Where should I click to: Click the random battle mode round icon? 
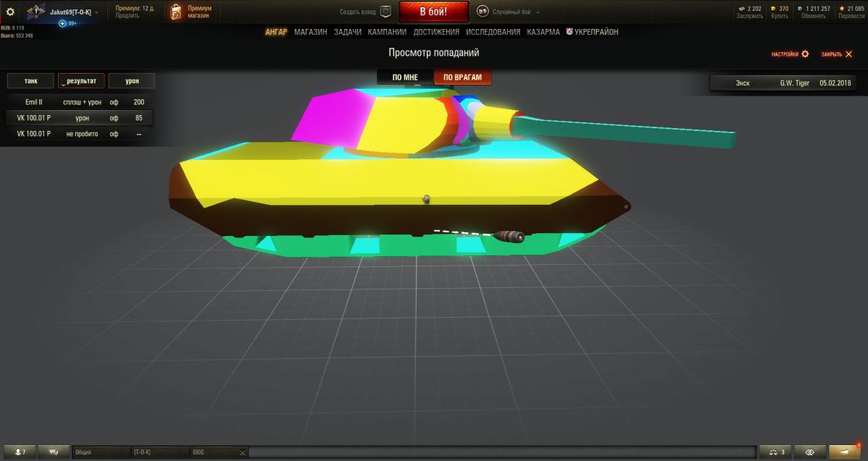482,12
